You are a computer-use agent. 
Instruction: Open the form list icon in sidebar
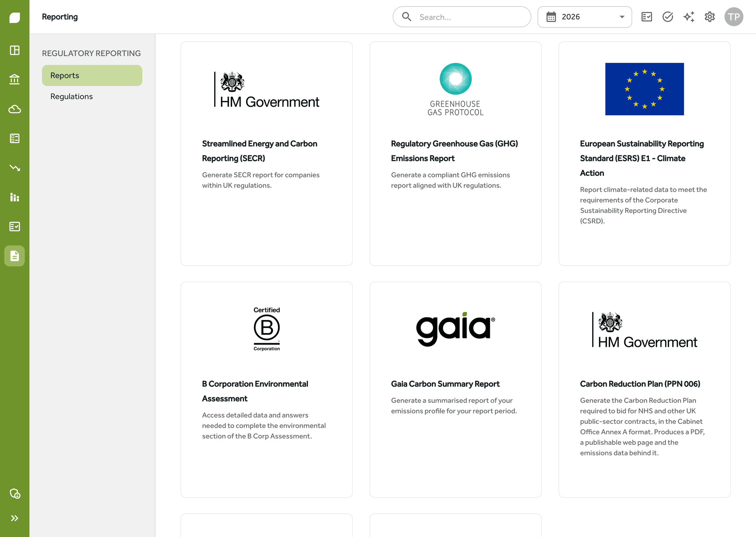[15, 138]
